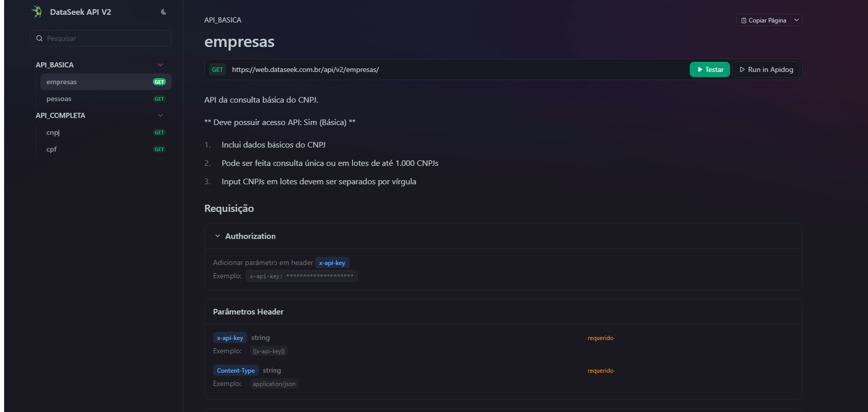The width and height of the screenshot is (868, 412).
Task: Click requerido label for Content-Type
Action: click(600, 371)
